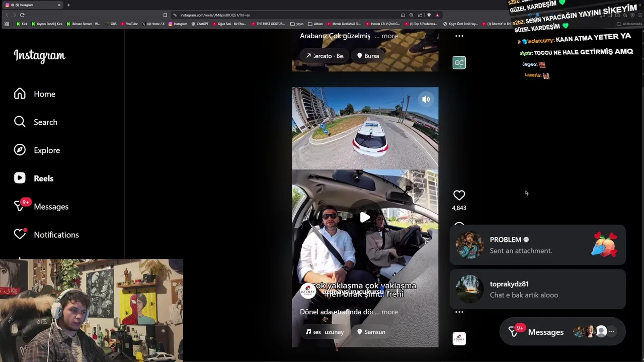This screenshot has width=644, height=362.
Task: Open the Honda CR-V bookmark
Action: pos(382,24)
